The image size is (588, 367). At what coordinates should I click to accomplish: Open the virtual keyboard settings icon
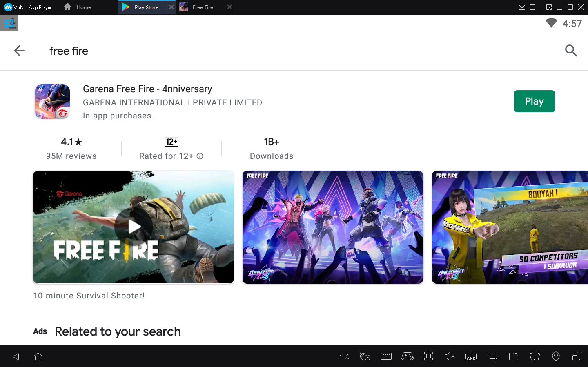point(386,356)
